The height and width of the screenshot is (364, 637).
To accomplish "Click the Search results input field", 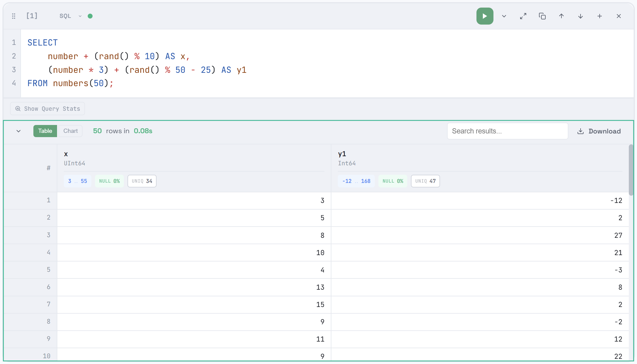I will click(507, 131).
